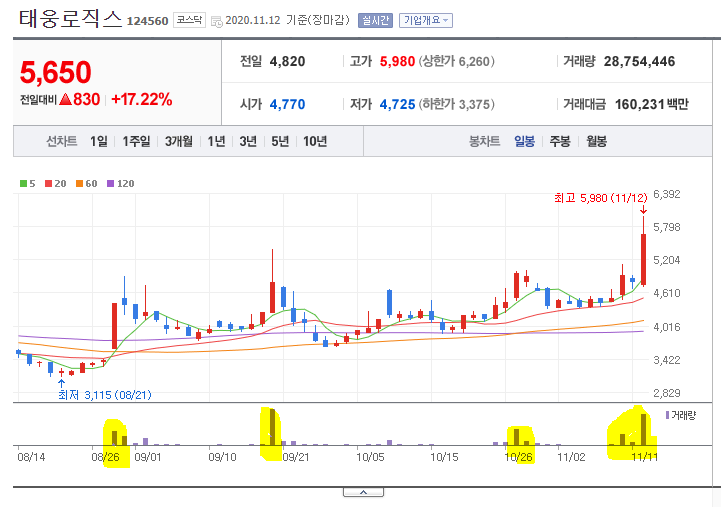
Task: Select the 1일 line chart period
Action: coord(98,141)
